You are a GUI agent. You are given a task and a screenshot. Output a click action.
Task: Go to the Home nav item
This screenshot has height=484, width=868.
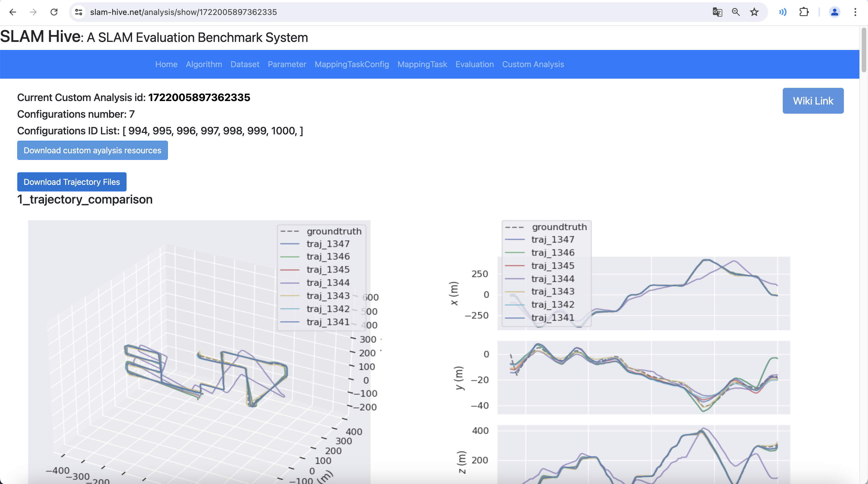166,64
